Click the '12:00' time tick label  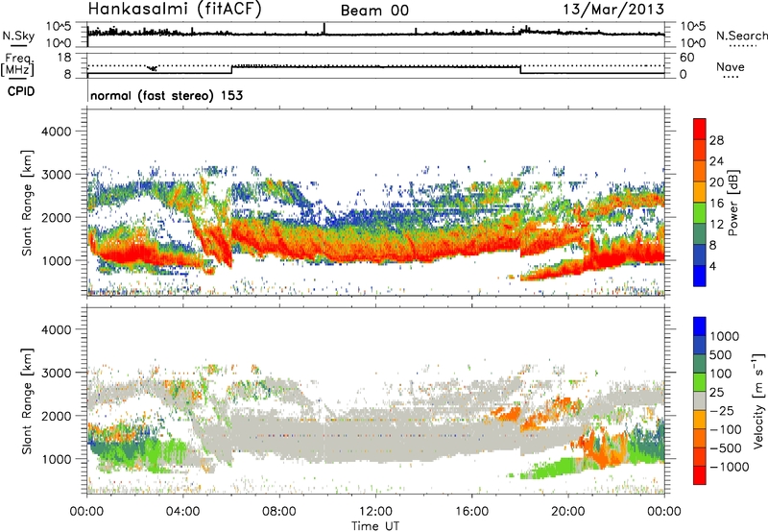click(x=375, y=512)
